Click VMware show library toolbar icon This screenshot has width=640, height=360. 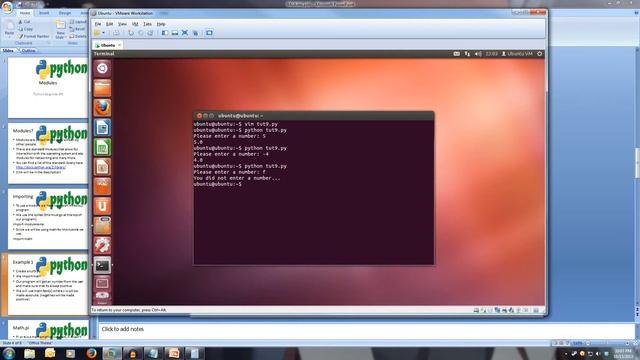pyautogui.click(x=164, y=33)
